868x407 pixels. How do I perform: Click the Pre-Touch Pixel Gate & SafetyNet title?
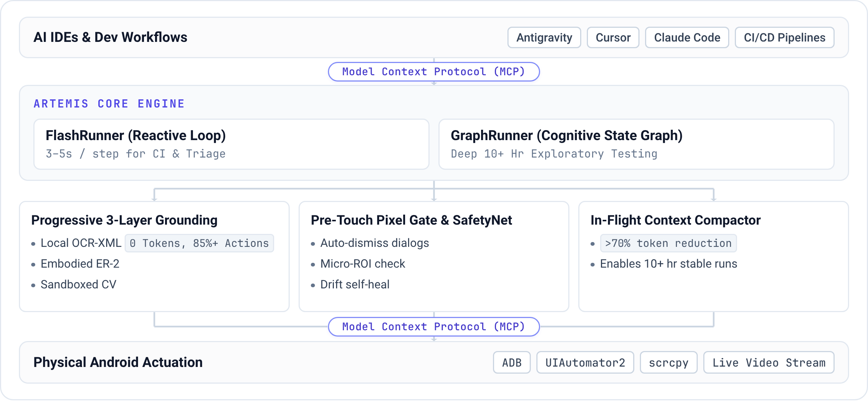[x=411, y=220]
